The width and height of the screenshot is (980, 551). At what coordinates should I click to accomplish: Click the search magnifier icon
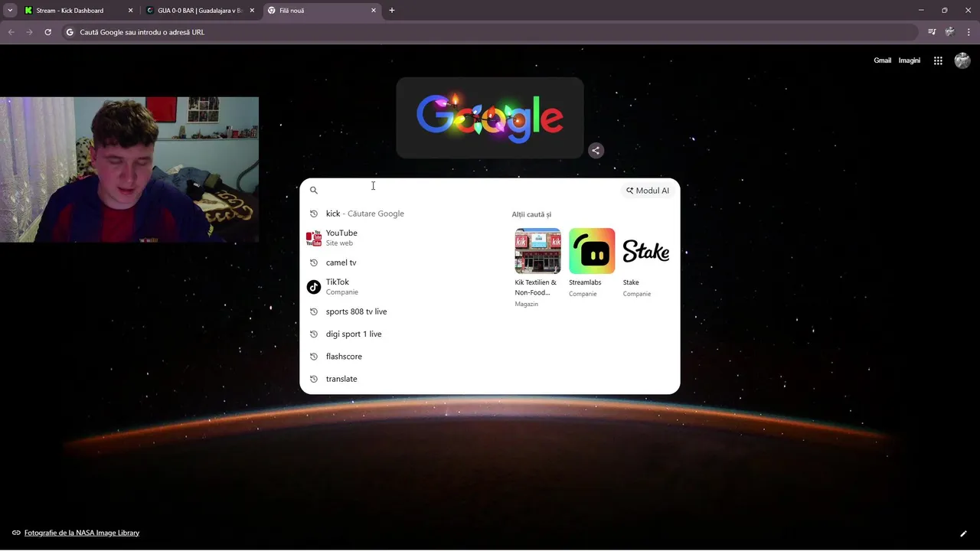[314, 191]
